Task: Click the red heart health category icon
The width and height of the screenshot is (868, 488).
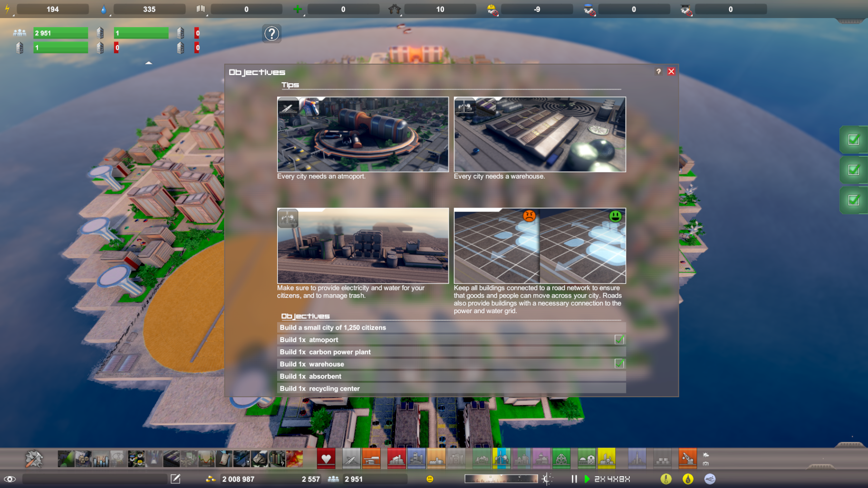Action: pos(326,459)
